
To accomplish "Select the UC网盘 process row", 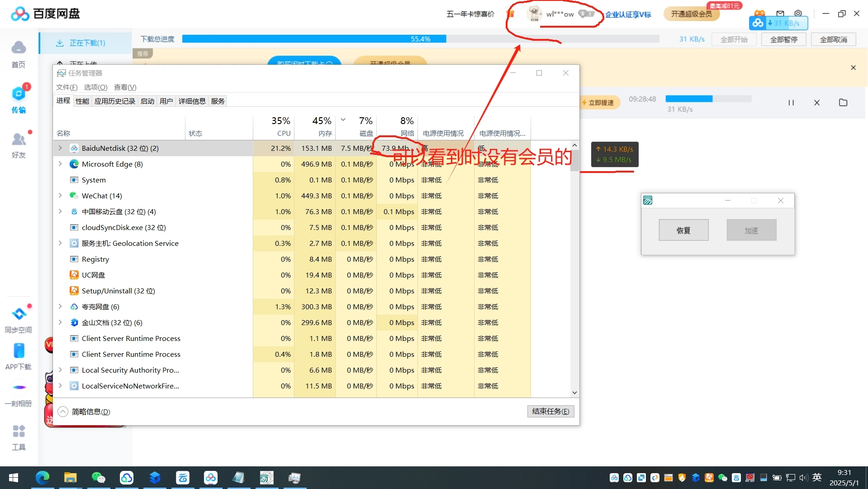I will (x=292, y=275).
